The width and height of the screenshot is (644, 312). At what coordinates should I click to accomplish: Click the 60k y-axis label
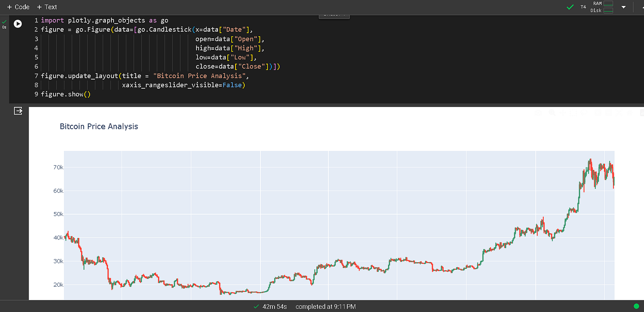tap(58, 191)
